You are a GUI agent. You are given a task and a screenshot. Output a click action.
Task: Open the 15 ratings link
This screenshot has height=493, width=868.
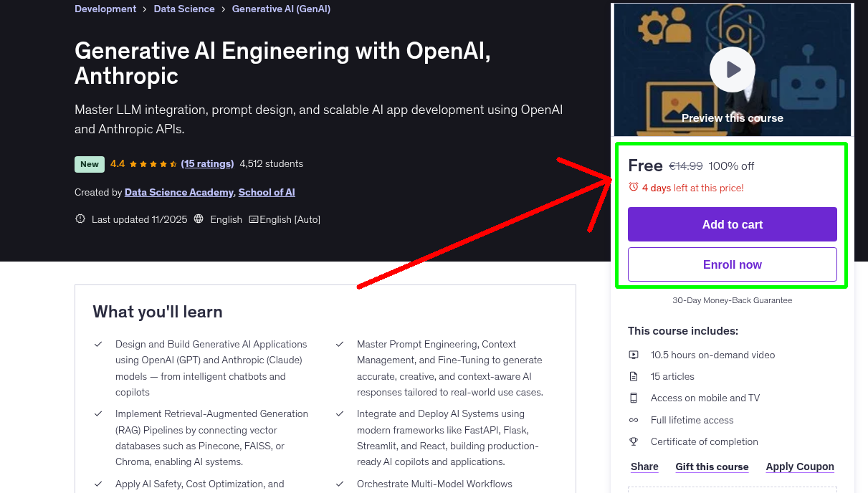coord(207,163)
